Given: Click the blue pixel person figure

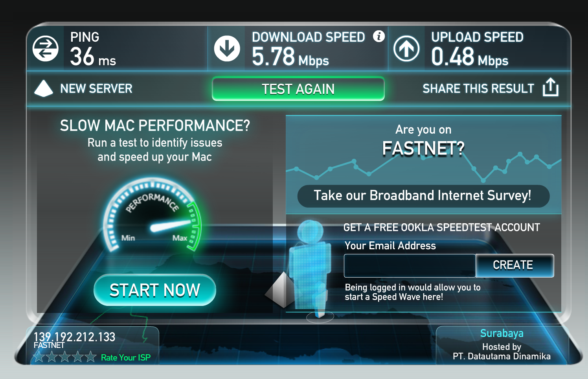Looking at the screenshot, I should click(310, 267).
